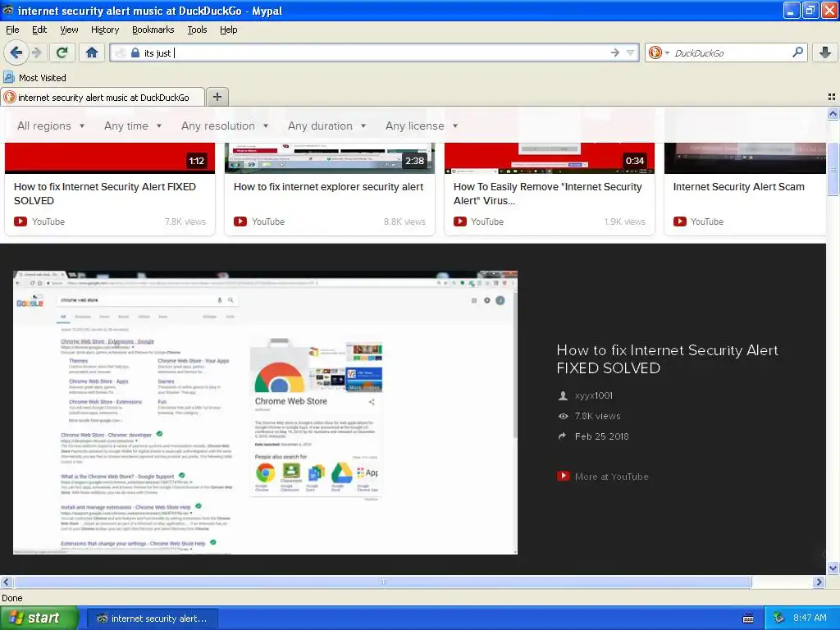Click the tab groups grid icon
The height and width of the screenshot is (630, 840).
(832, 97)
